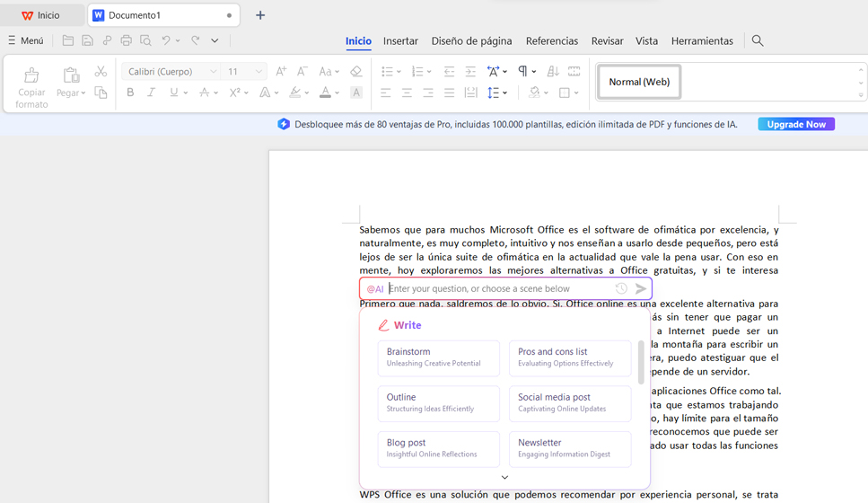
Task: Click the Pegar paste icon
Action: pyautogui.click(x=71, y=75)
